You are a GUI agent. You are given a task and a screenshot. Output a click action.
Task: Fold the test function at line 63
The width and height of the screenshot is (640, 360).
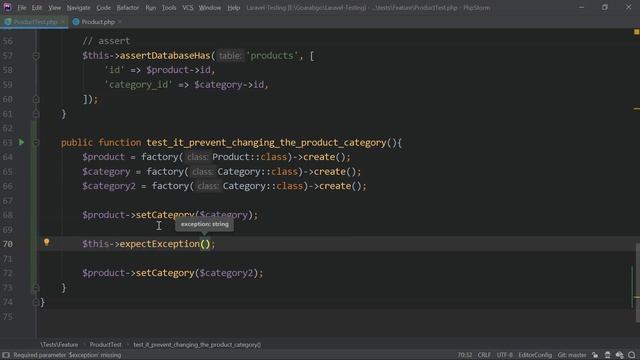(36, 142)
